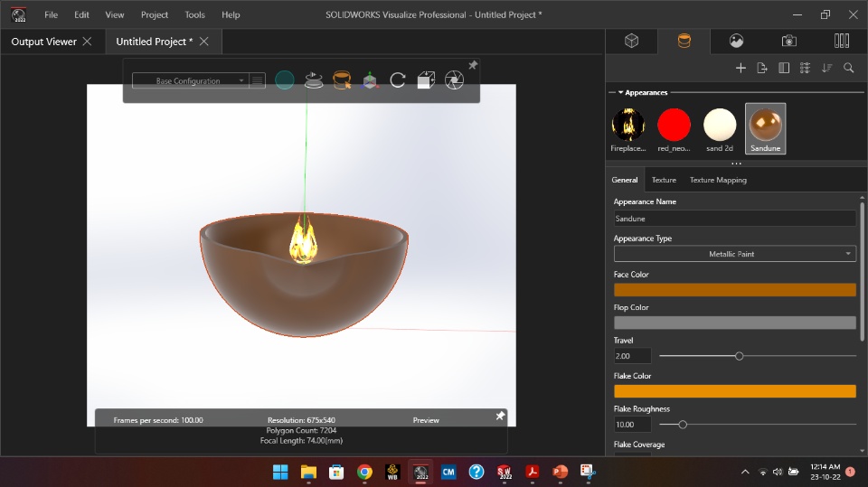This screenshot has width=868, height=487.
Task: Close the Output Viewer tab
Action: click(x=87, y=42)
